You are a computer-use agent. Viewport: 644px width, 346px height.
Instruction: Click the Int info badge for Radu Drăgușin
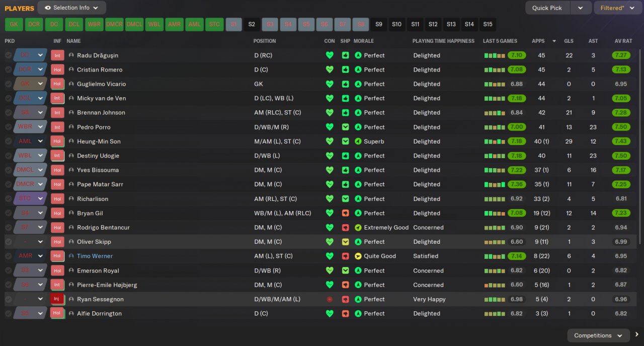pyautogui.click(x=57, y=55)
